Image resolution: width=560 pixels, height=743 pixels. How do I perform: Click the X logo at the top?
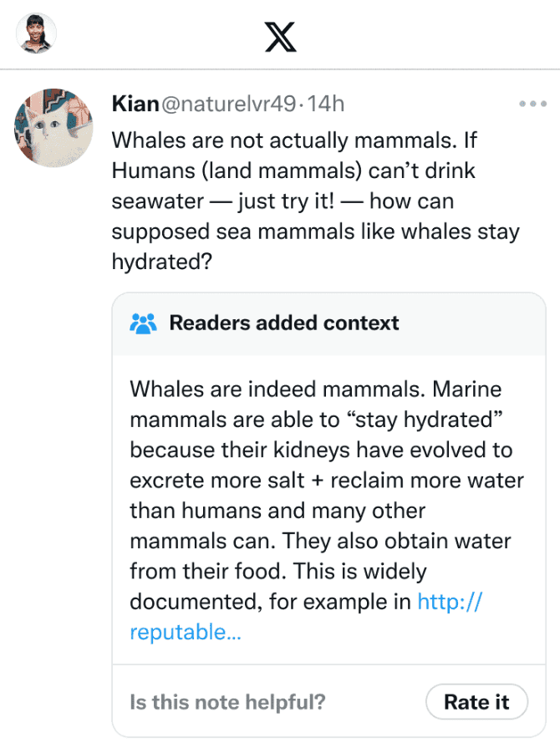pyautogui.click(x=280, y=37)
